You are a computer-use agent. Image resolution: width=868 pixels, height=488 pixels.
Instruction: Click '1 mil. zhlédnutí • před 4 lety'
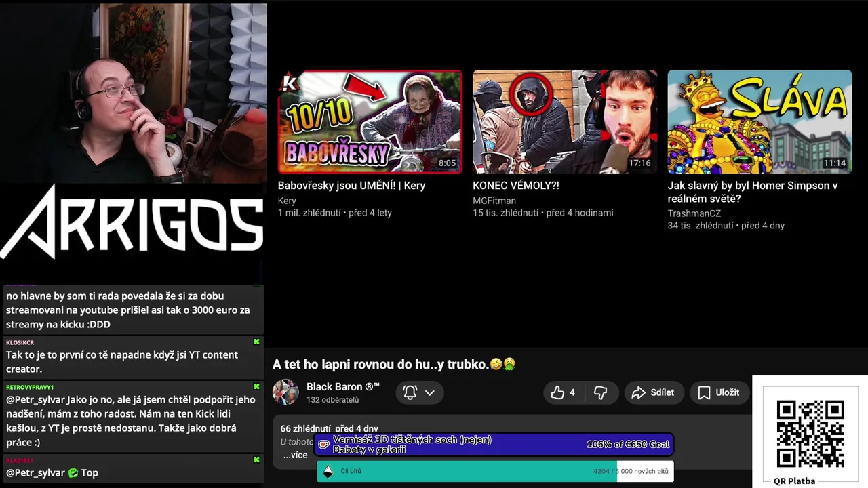[335, 213]
